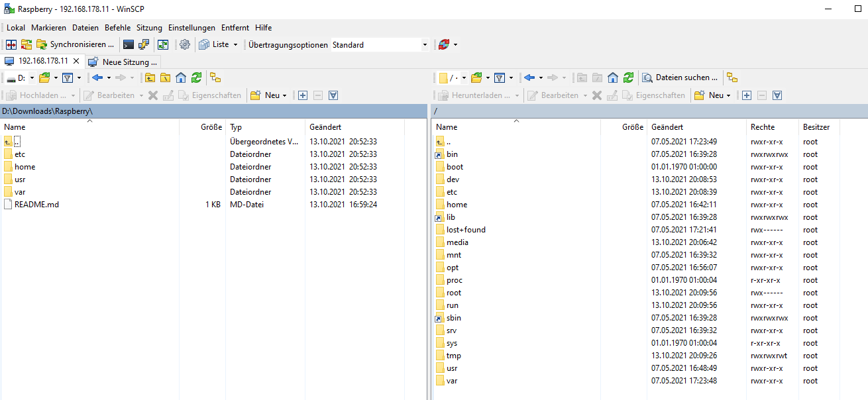Sort local files by Größe column
Screen dimensions: 868x400
pos(202,126)
